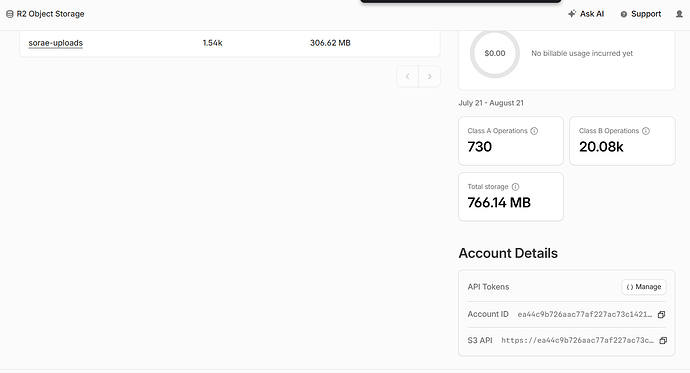Show info for Class B Operations

tap(646, 131)
